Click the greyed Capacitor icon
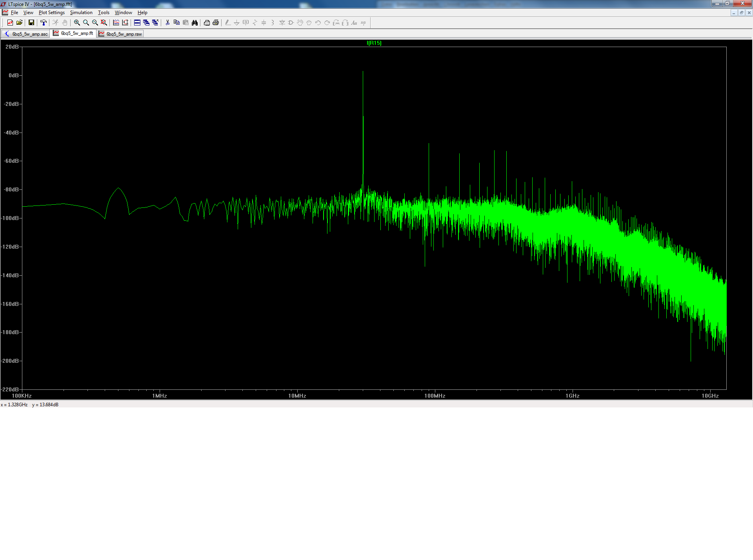Screen dimensions: 753x560 (x=264, y=23)
